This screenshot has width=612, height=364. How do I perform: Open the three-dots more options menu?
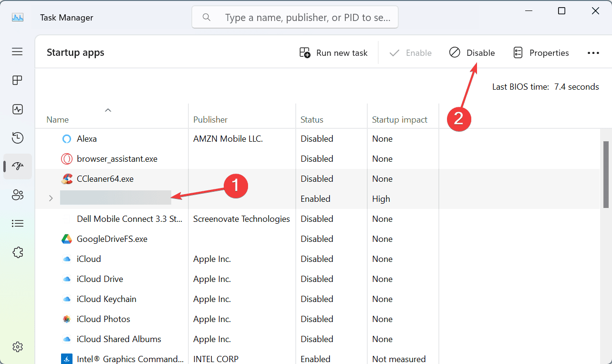point(593,53)
